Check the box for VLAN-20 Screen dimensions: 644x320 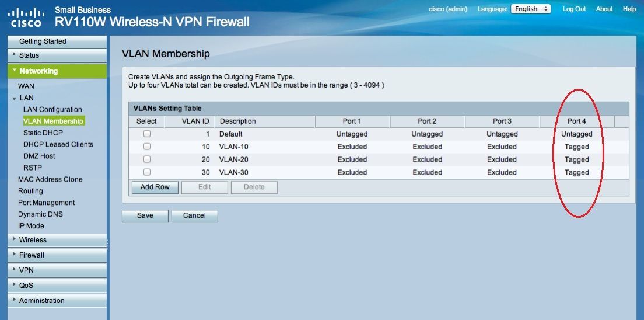pyautogui.click(x=146, y=159)
